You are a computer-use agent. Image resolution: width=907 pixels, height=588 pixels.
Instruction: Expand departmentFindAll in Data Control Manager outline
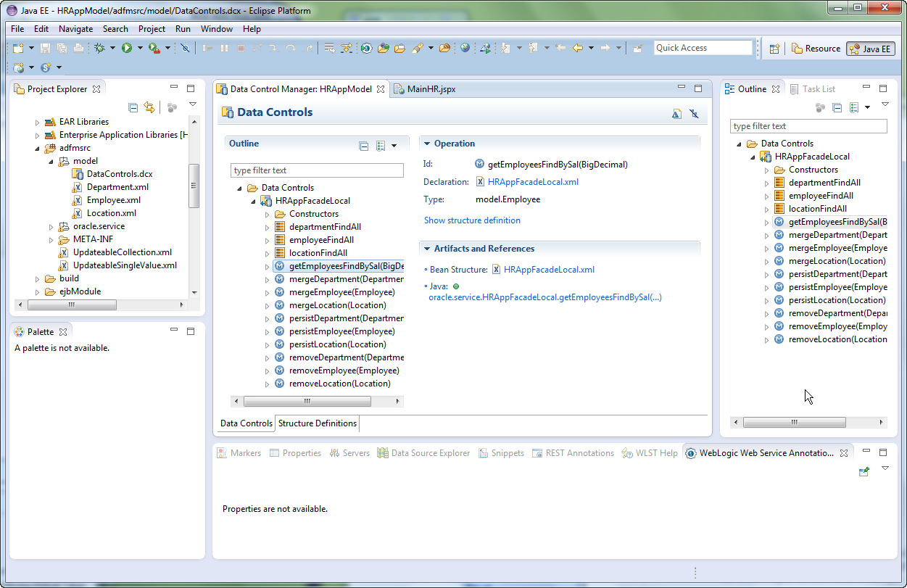268,227
